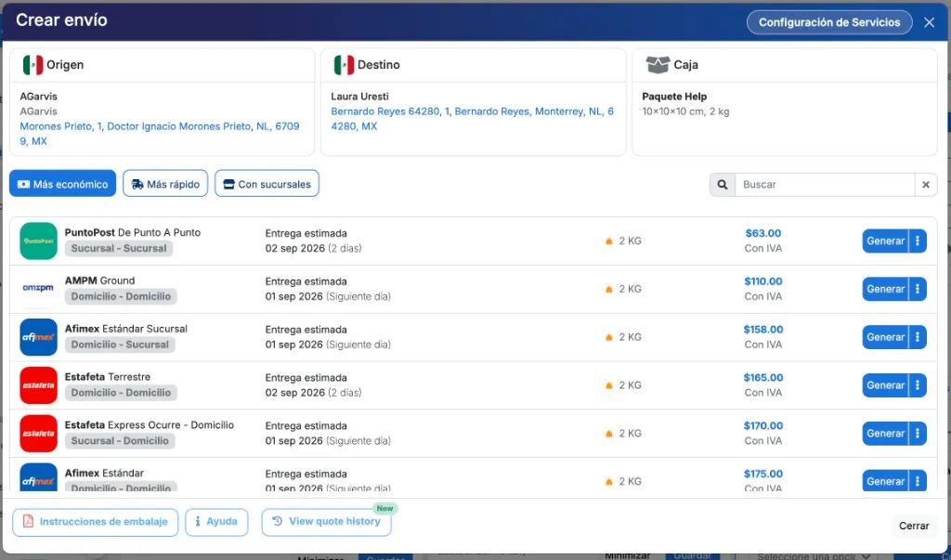Click the $158.00 price
This screenshot has height=560, width=951.
(x=763, y=330)
